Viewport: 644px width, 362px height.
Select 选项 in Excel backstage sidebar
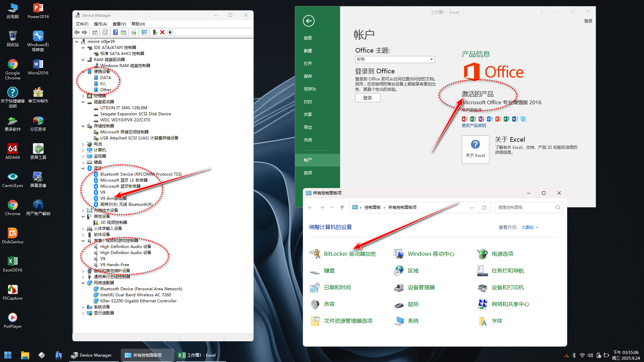point(317,173)
